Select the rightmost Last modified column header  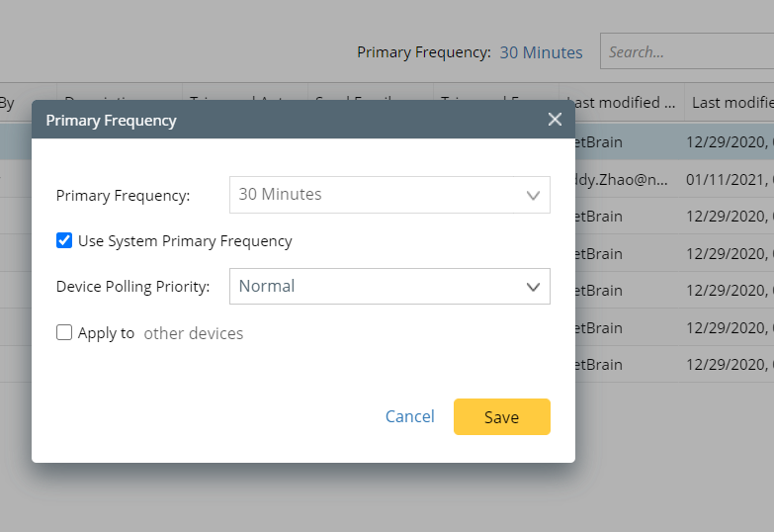tap(730, 102)
